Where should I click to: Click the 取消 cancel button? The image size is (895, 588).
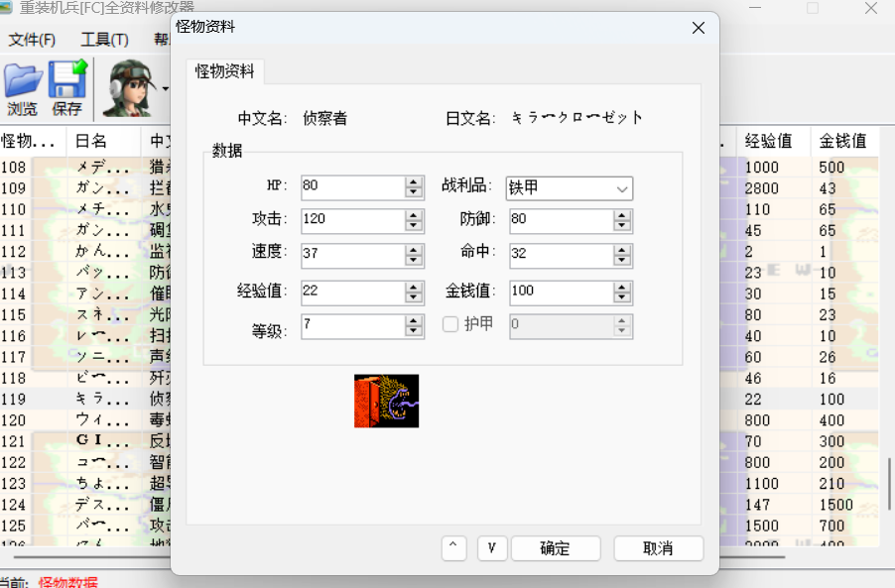click(x=658, y=548)
